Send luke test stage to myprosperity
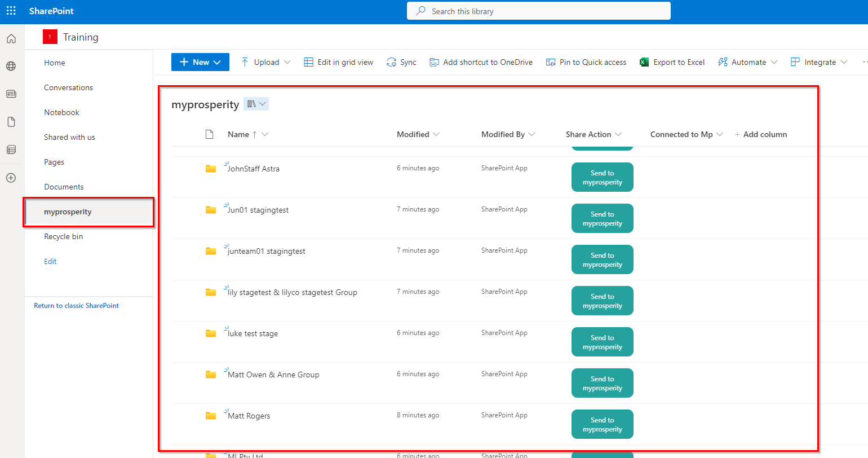The width and height of the screenshot is (868, 458). point(603,342)
